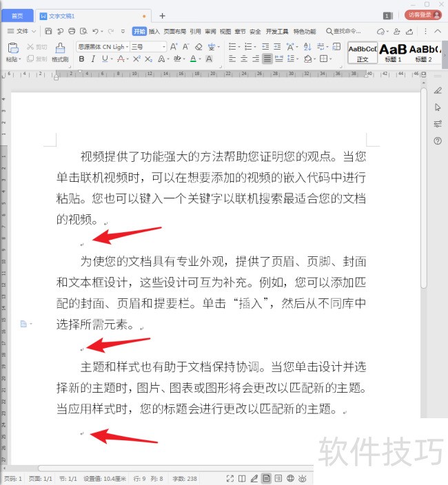The image size is (448, 485).
Task: Click the 查找命令 search field
Action: coord(343,31)
